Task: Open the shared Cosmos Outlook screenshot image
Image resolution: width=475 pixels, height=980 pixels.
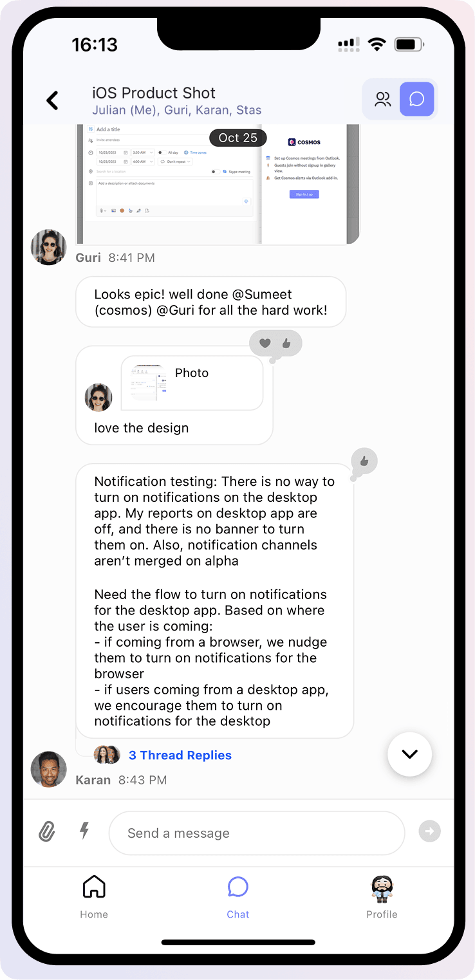Action: pos(218,184)
